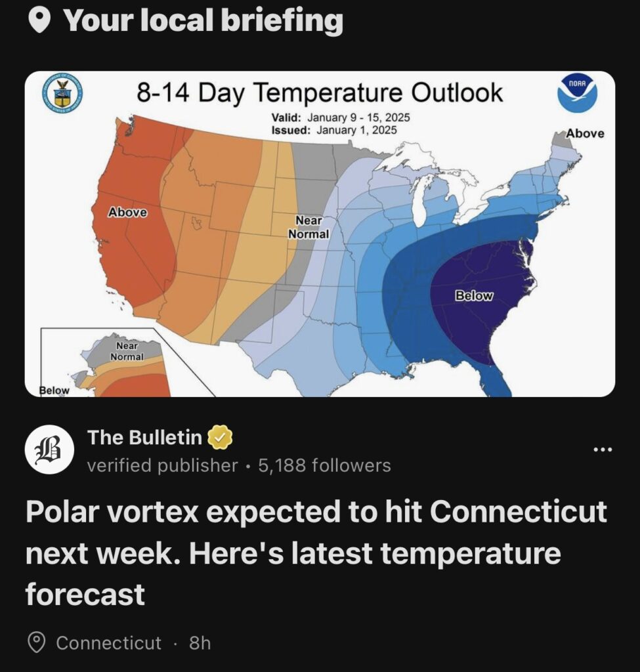640x672 pixels.
Task: Tap the 5,188 followers count
Action: (x=324, y=466)
